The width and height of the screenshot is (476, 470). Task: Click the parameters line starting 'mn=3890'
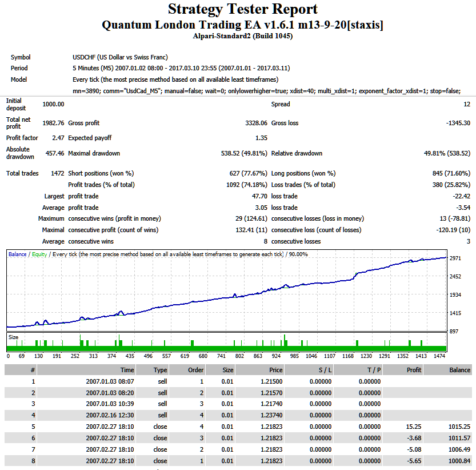[266, 91]
